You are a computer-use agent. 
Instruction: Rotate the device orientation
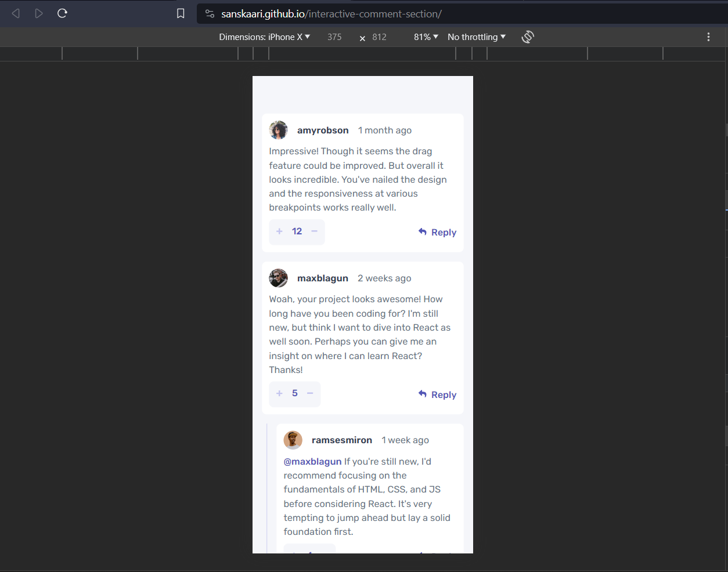[x=528, y=37]
